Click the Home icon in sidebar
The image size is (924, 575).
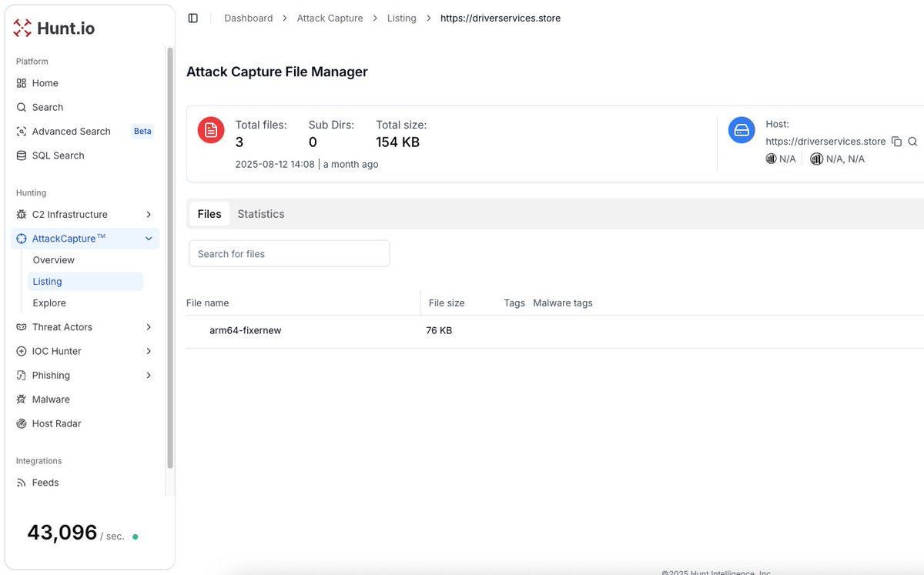pyautogui.click(x=22, y=83)
